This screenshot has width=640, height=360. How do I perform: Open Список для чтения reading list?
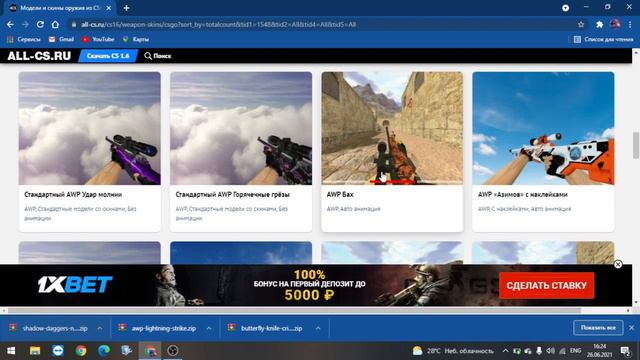click(603, 39)
